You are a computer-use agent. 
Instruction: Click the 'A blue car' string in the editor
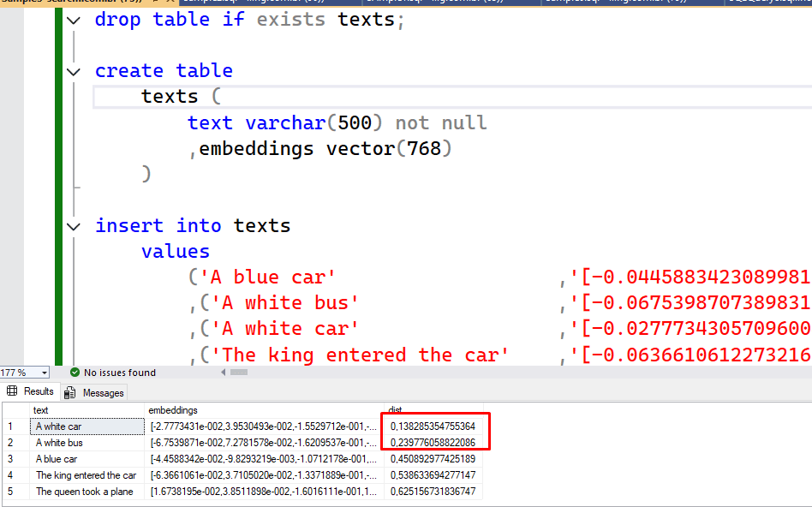[267, 277]
